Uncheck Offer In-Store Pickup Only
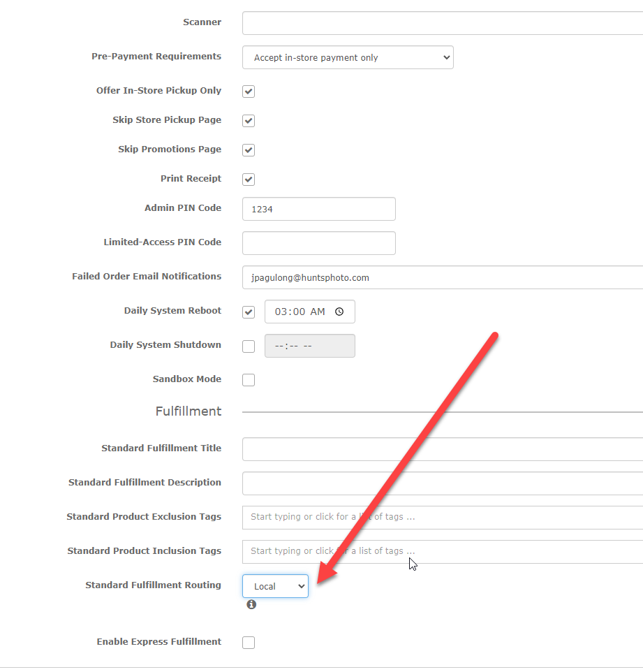Viewport: 643px width, 672px height. 249,92
